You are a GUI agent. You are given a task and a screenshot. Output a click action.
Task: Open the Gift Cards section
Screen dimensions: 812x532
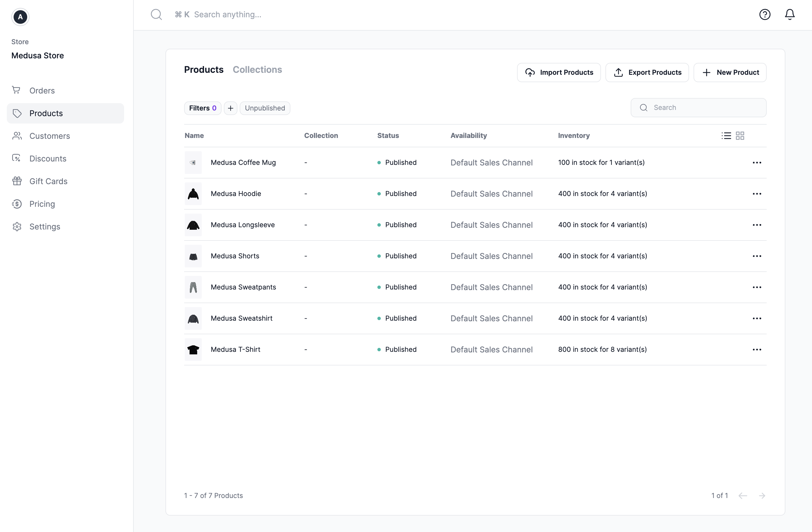(x=48, y=181)
